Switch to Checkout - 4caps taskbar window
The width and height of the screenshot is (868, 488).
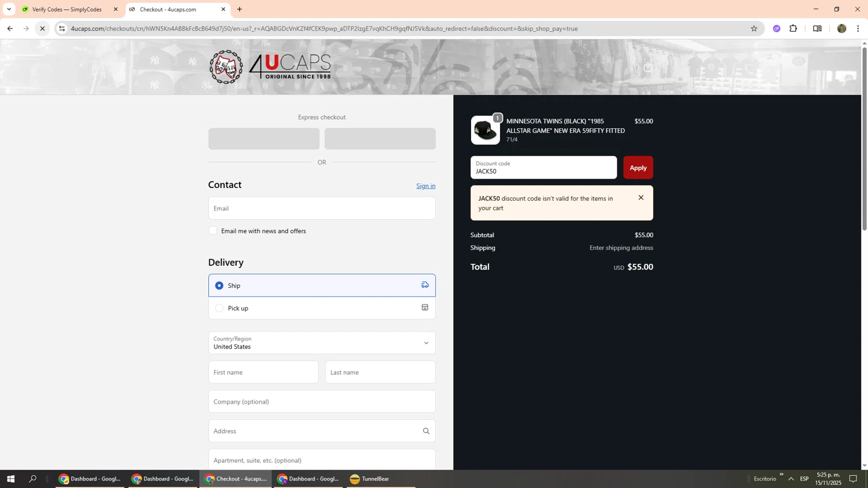[236, 479]
